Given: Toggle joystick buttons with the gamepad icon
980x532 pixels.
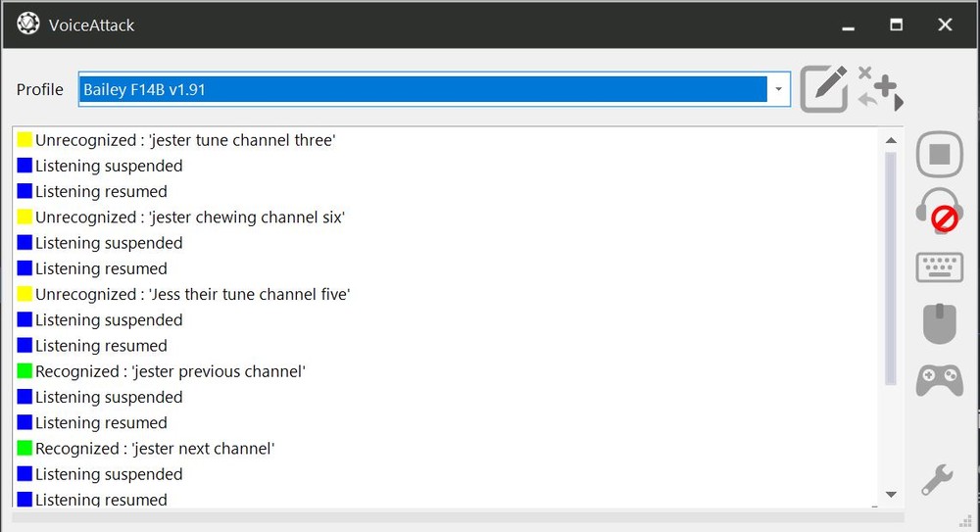Looking at the screenshot, I should pyautogui.click(x=939, y=379).
